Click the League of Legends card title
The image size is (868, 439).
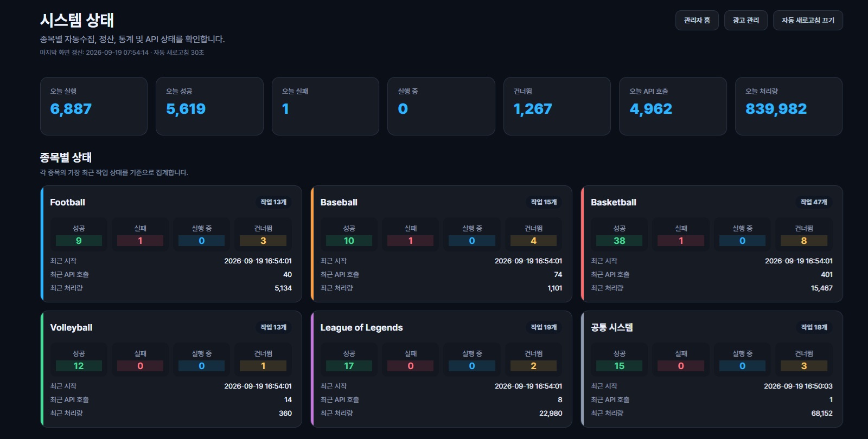[x=361, y=327]
